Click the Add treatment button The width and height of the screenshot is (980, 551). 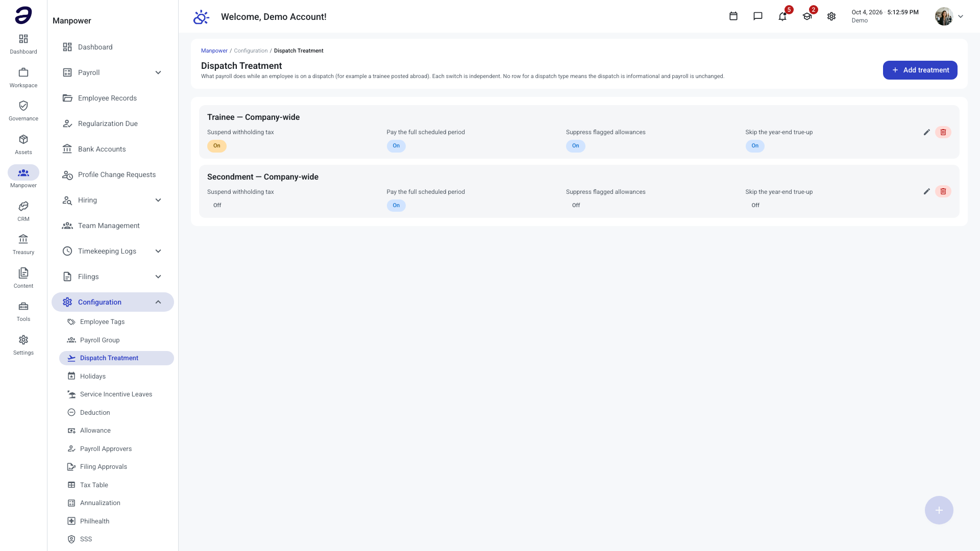[x=920, y=70]
